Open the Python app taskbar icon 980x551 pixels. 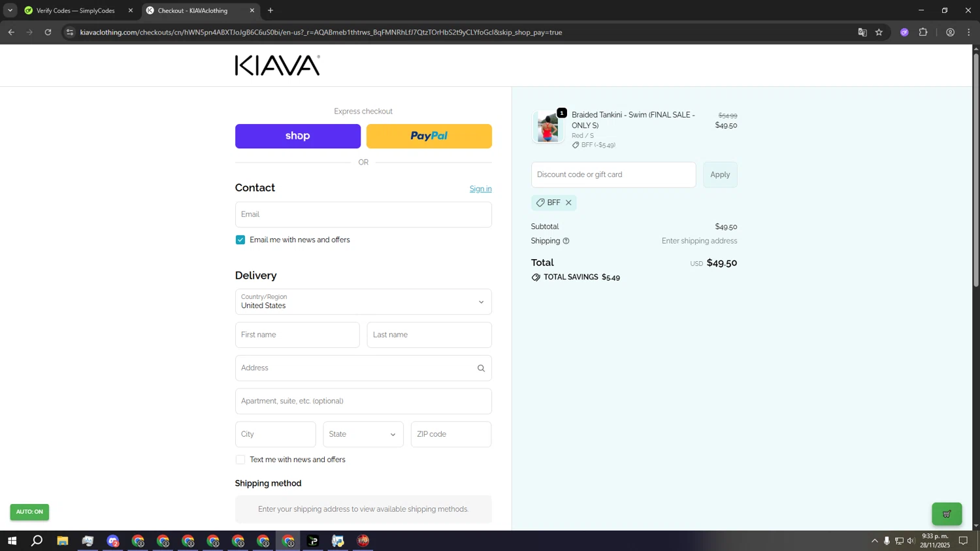point(338,541)
